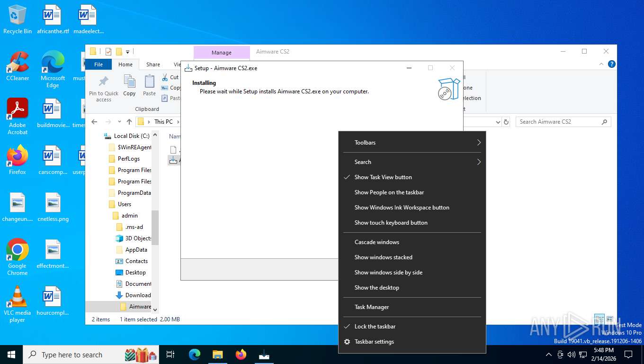This screenshot has width=644, height=364.
Task: Choose Cascade windows
Action: (412, 242)
